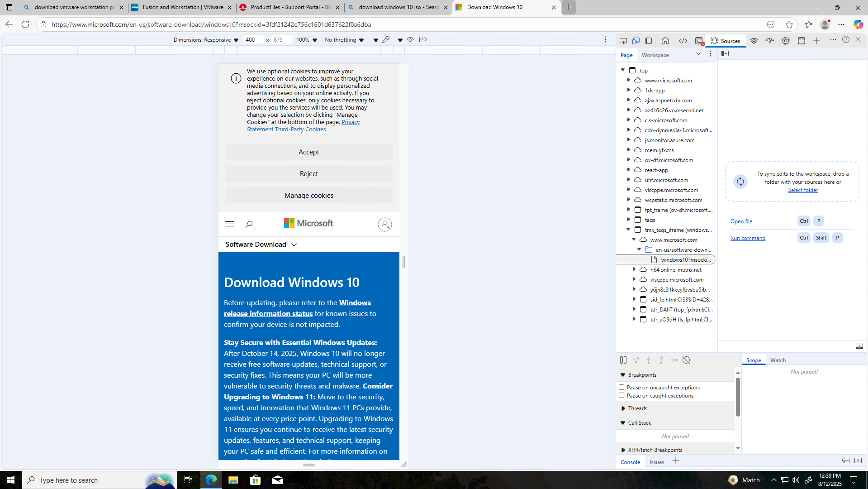Open the Issues drawer tab

pos(656,462)
